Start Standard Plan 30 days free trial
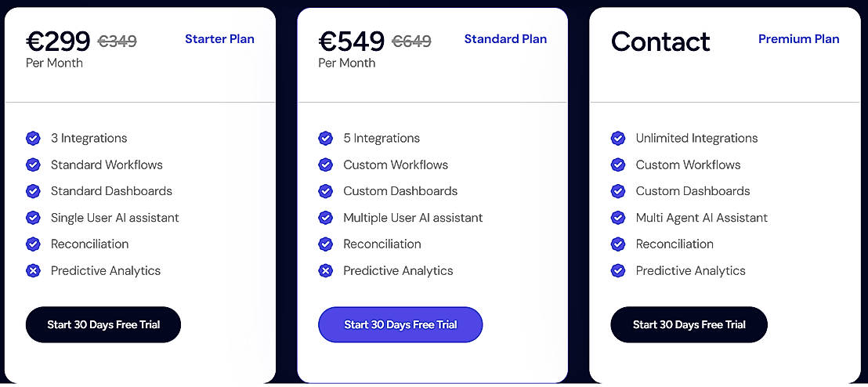 pyautogui.click(x=400, y=324)
